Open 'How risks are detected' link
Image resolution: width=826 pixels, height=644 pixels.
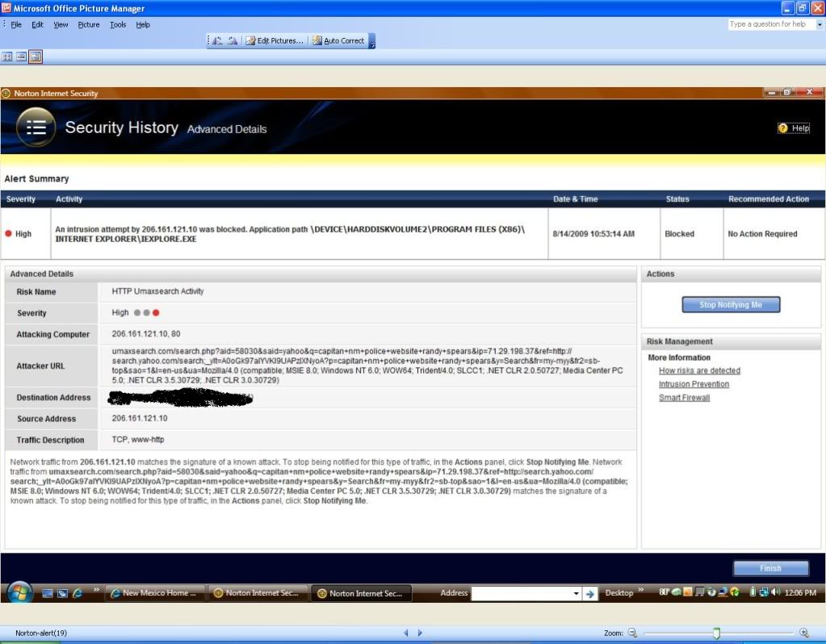tap(699, 370)
